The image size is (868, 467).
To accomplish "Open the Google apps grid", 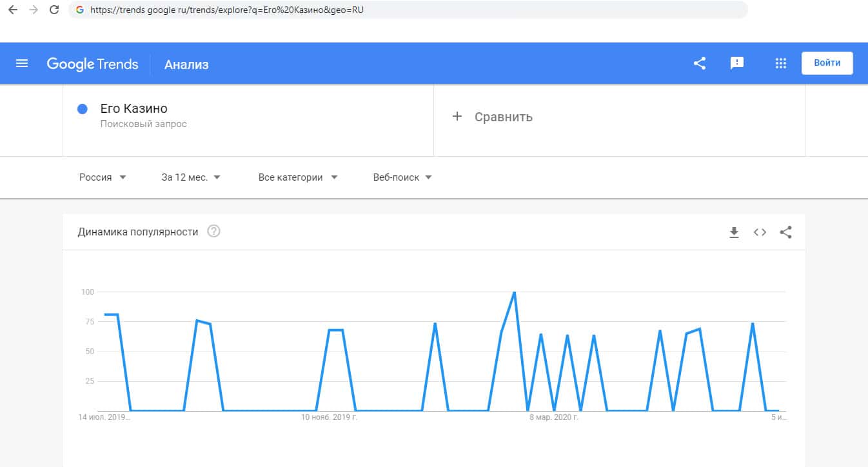I will point(781,63).
